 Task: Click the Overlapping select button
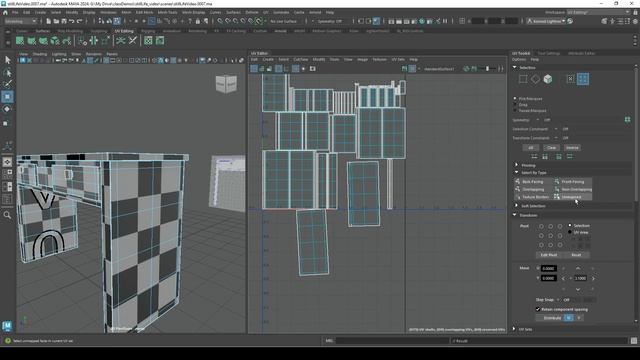pyautogui.click(x=533, y=189)
